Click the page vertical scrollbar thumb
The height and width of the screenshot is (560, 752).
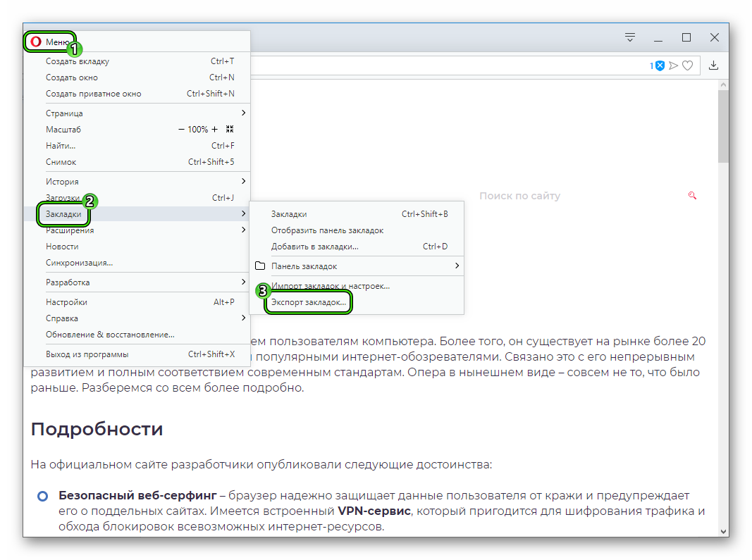(723, 127)
